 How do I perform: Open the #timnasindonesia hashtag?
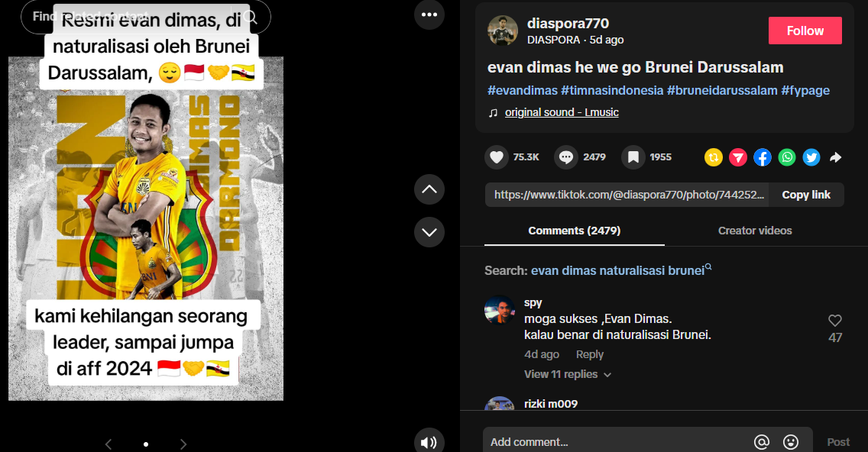click(x=612, y=90)
